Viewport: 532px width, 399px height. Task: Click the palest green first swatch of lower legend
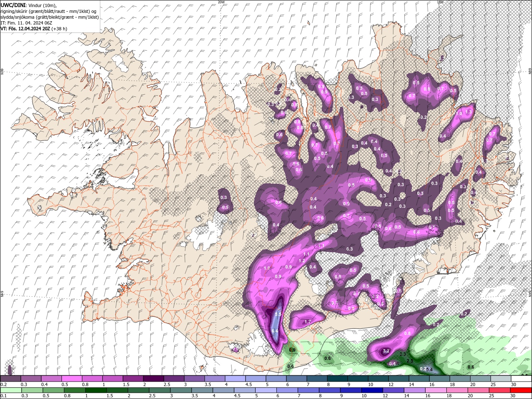(x=10, y=390)
